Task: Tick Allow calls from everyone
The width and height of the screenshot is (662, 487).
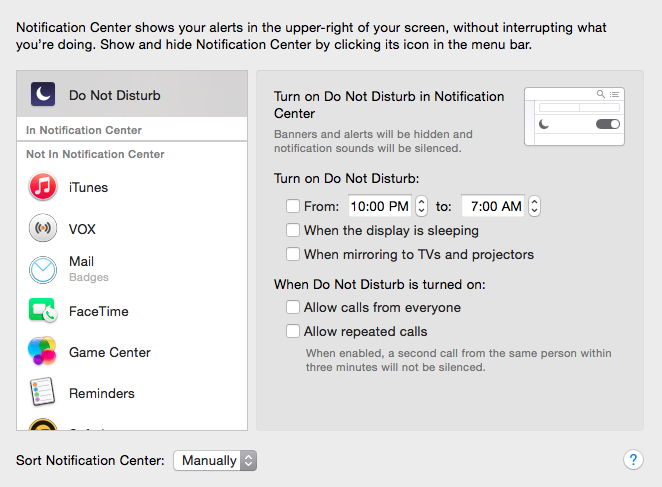Action: click(293, 307)
